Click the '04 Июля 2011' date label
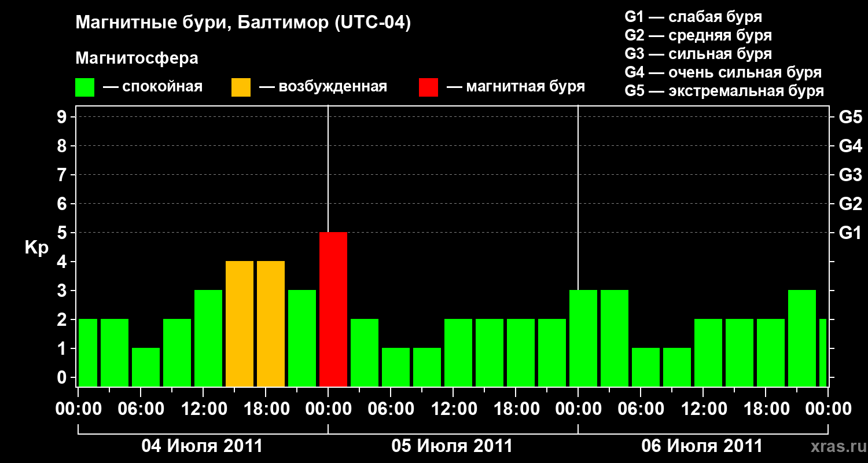The width and height of the screenshot is (868, 463). pos(203,446)
